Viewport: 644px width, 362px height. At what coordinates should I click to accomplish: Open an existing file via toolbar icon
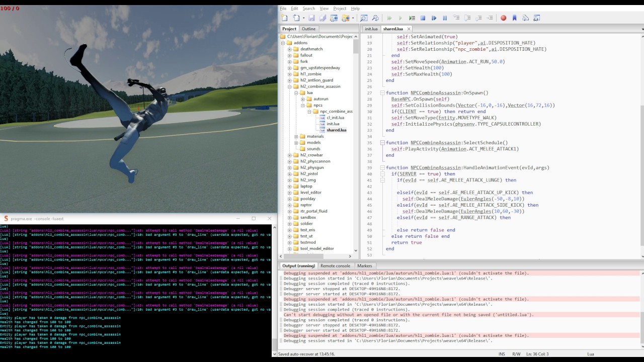point(296,18)
